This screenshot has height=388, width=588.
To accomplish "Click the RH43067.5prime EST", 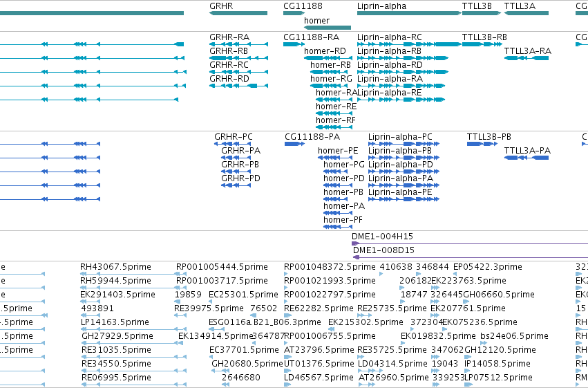I will (133, 274).
